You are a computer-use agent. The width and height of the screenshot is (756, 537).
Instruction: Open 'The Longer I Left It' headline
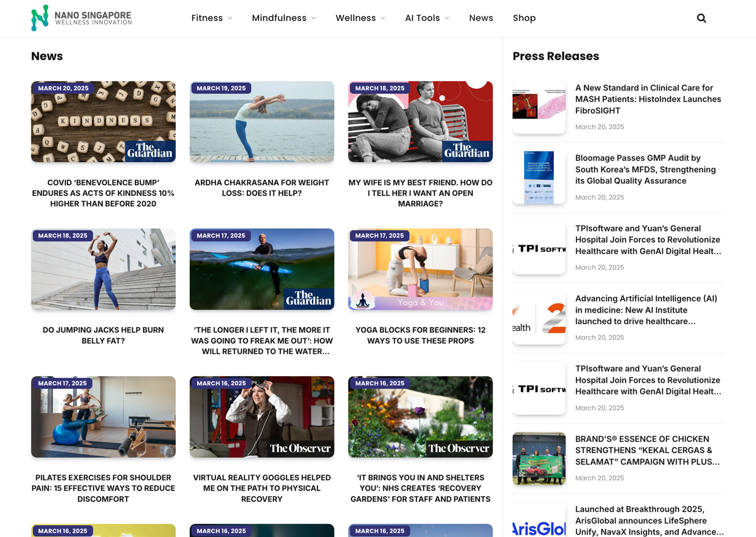(262, 340)
